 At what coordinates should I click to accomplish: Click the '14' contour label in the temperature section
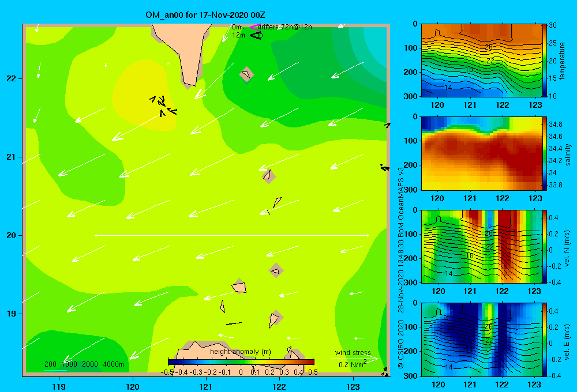coord(448,88)
